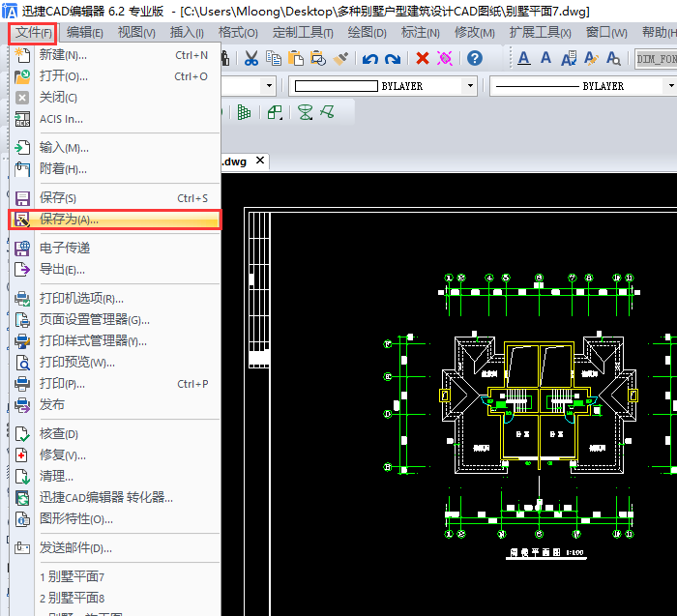Select the ACIS In... menu entry

tap(115, 119)
